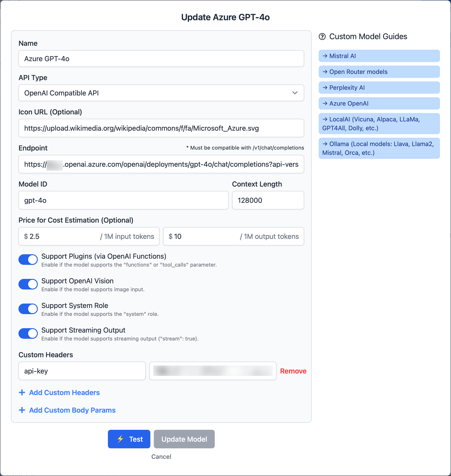Click the help icon beside Custom Model Guides

pos(322,37)
